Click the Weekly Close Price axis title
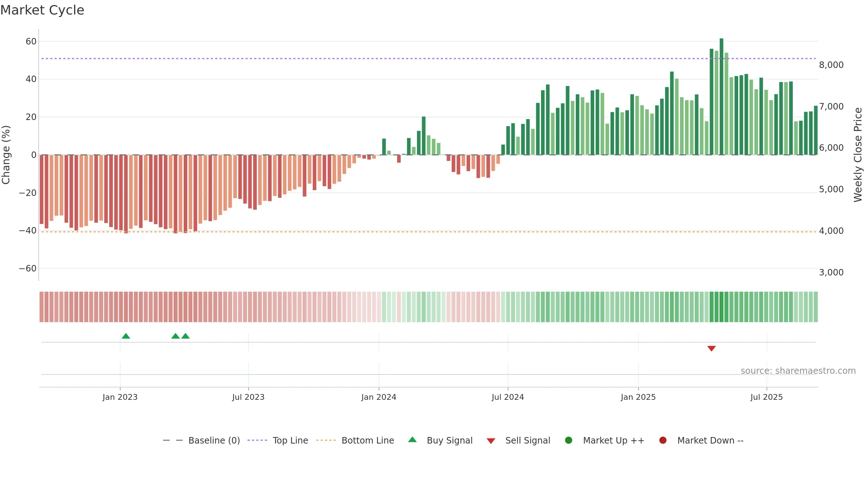 point(858,155)
